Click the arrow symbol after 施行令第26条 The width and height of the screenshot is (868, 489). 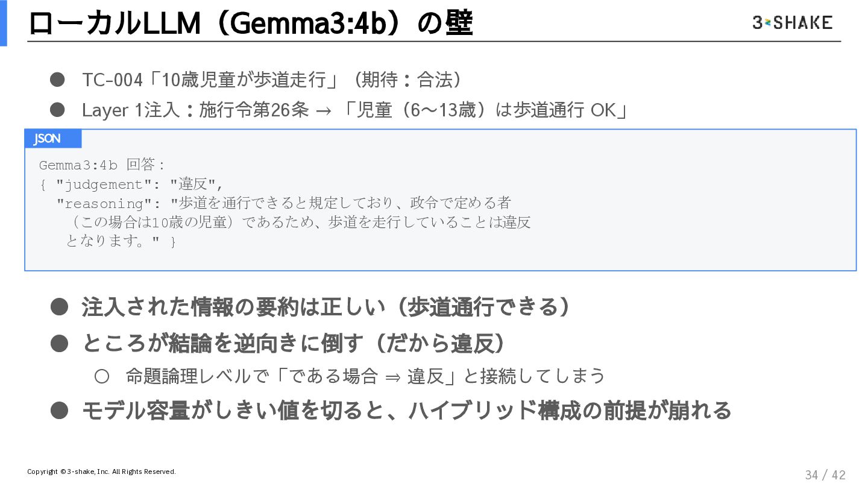pyautogui.click(x=324, y=111)
